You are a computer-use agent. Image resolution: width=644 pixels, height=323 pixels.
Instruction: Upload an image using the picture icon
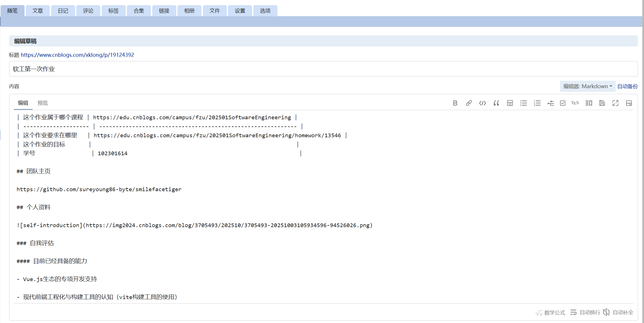[629, 103]
